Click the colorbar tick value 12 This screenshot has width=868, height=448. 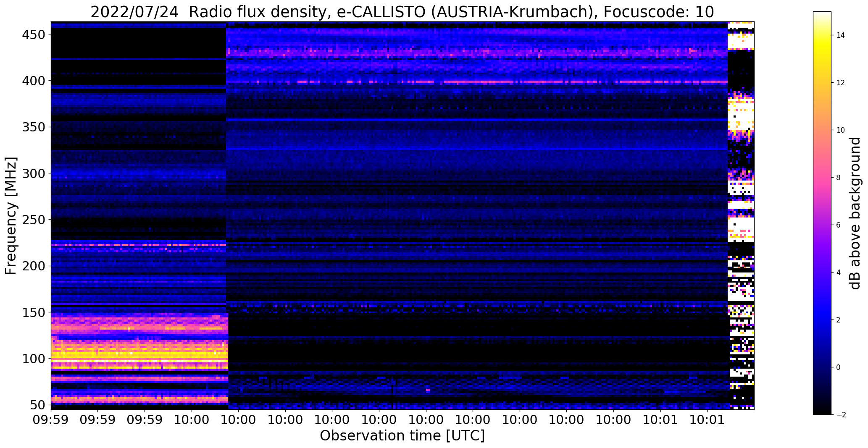point(841,83)
